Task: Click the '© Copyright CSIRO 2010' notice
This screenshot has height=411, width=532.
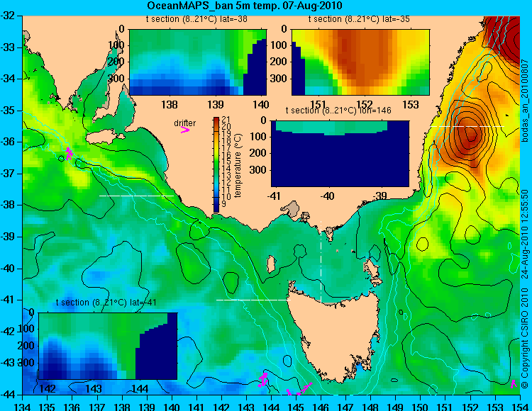Action: pyautogui.click(x=525, y=337)
